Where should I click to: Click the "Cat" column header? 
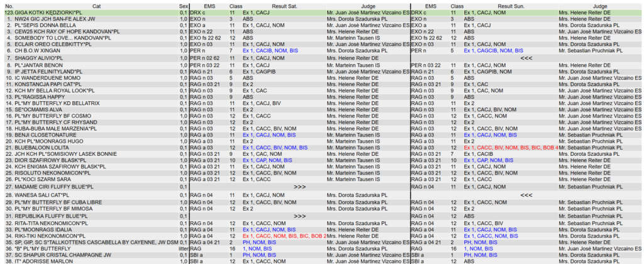pyautogui.click(x=96, y=5)
